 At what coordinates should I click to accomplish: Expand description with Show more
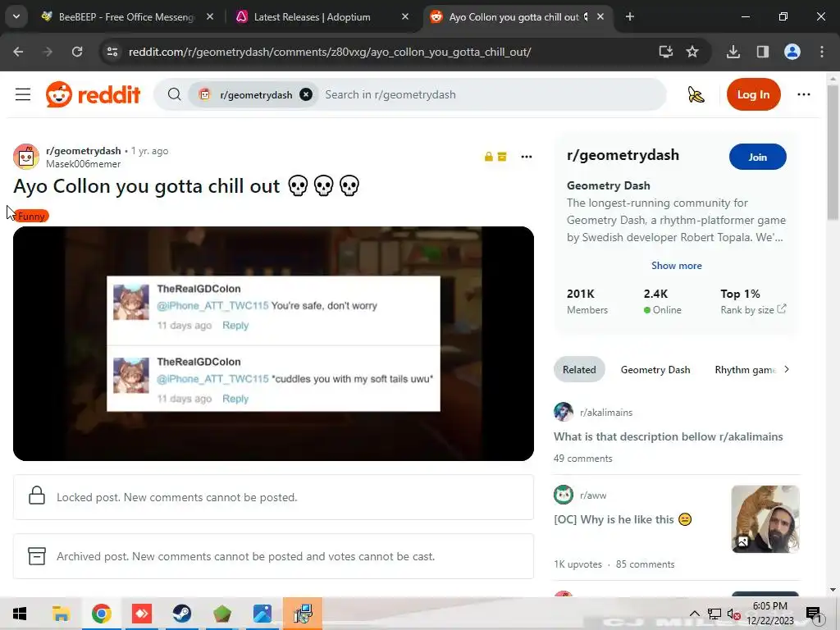tap(676, 266)
